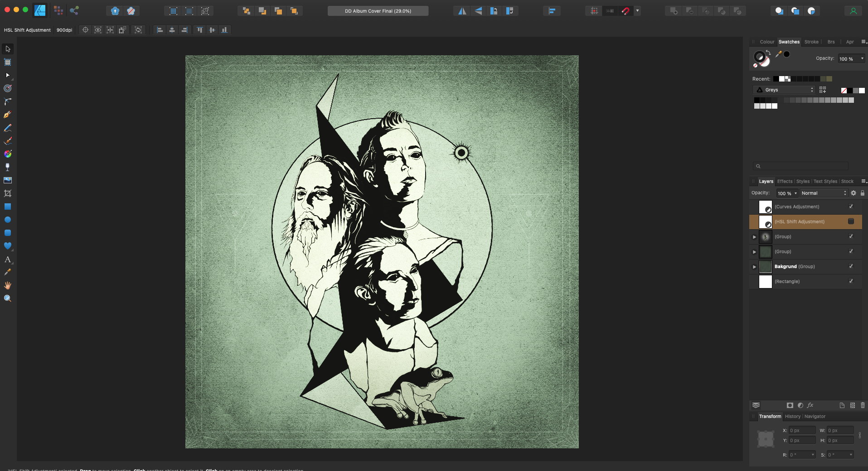This screenshot has height=471, width=868.
Task: Expand the Bakgrund group layer
Action: pos(755,267)
